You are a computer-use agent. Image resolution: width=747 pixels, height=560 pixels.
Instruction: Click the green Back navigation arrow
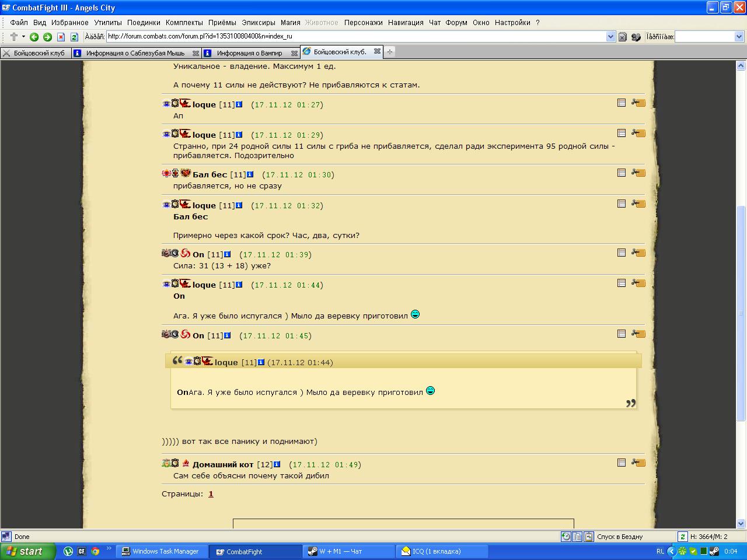[x=34, y=37]
